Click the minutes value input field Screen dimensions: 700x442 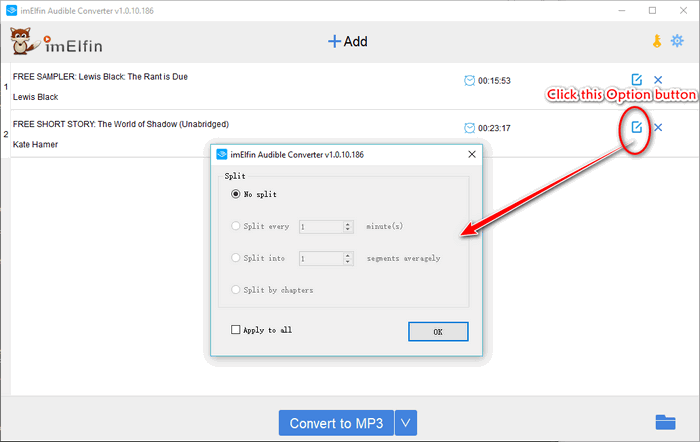[321, 227]
